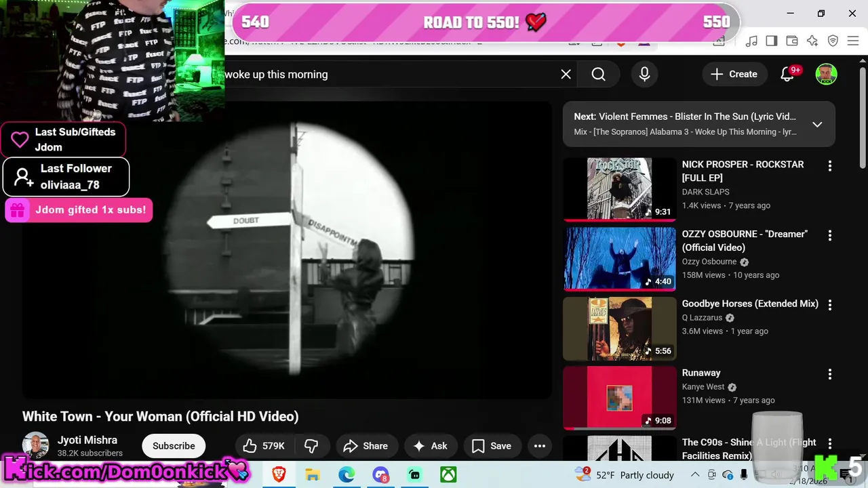This screenshot has width=868, height=488.
Task: Click Brave browser icon in taskbar
Action: point(279,474)
